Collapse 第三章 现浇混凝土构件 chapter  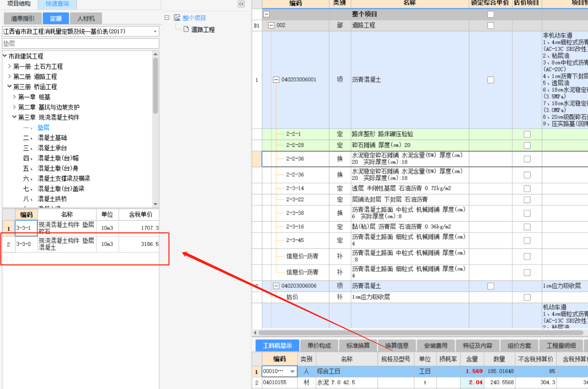tap(14, 117)
